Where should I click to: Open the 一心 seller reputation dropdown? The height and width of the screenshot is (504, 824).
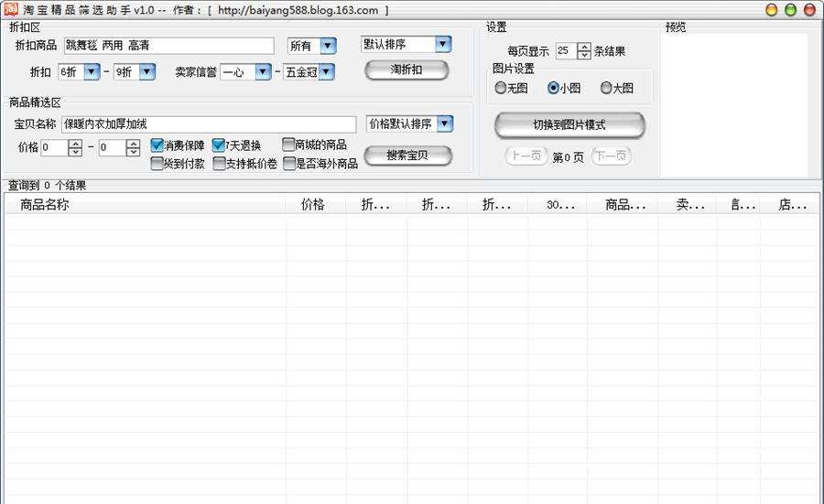point(263,72)
